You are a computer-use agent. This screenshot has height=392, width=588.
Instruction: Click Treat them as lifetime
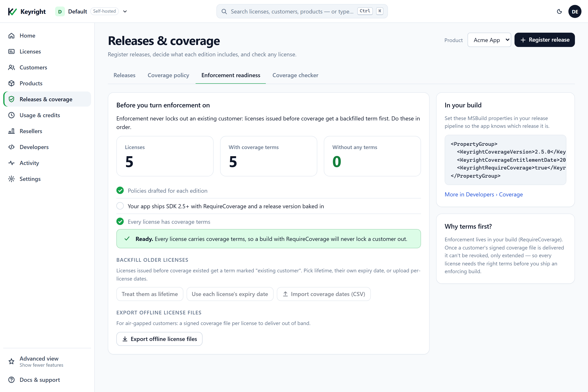click(x=150, y=294)
